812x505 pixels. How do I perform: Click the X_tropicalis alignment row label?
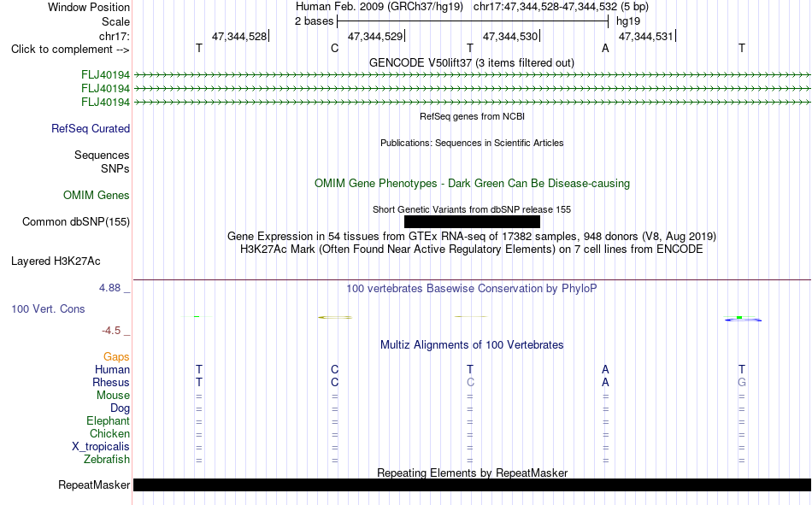pyautogui.click(x=101, y=447)
